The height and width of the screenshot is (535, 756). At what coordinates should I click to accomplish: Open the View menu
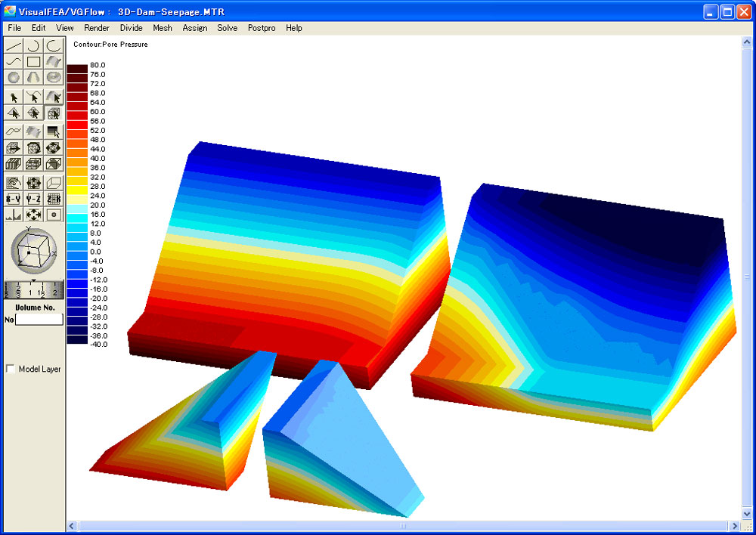click(64, 28)
